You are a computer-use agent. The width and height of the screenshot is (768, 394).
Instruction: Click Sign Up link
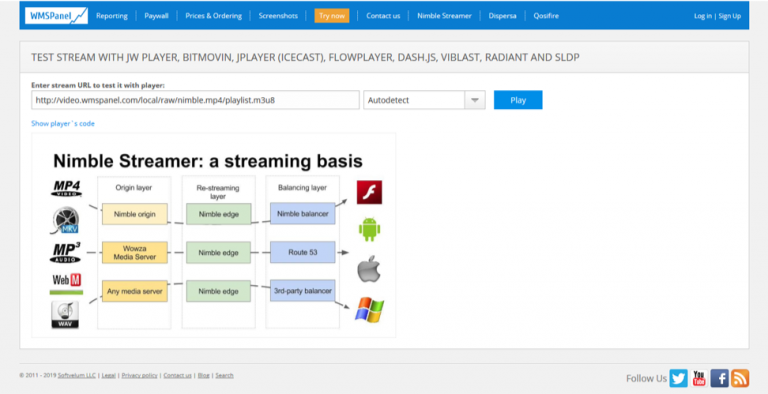pyautogui.click(x=730, y=16)
